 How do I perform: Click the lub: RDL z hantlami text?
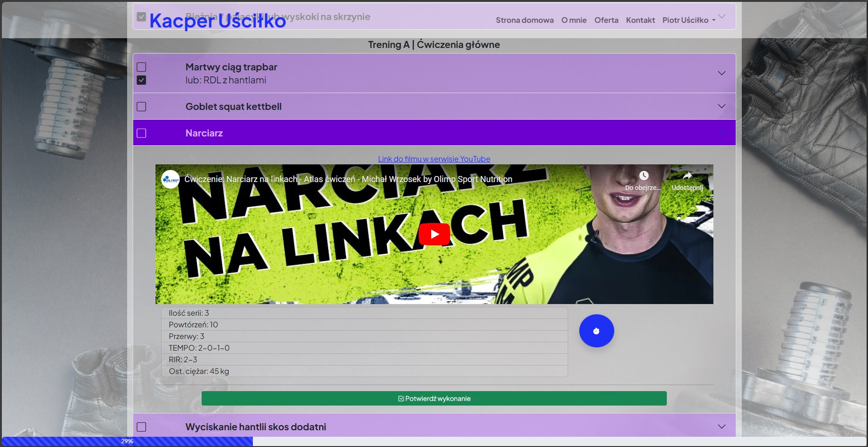pos(226,80)
